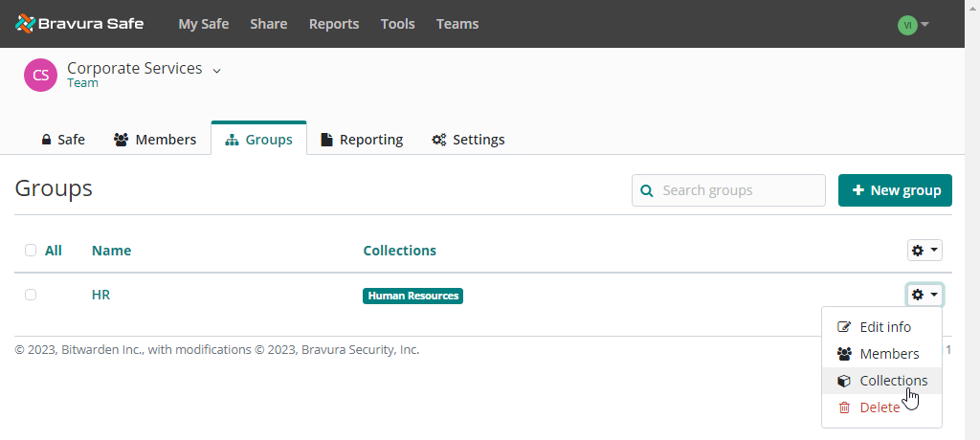
Task: Click the Human Resources collection badge
Action: click(x=412, y=296)
